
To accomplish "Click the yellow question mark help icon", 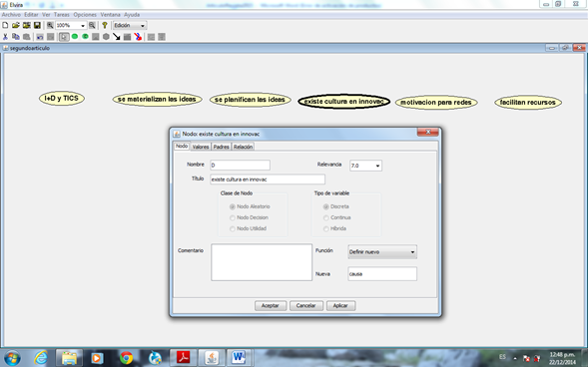I will [x=105, y=25].
